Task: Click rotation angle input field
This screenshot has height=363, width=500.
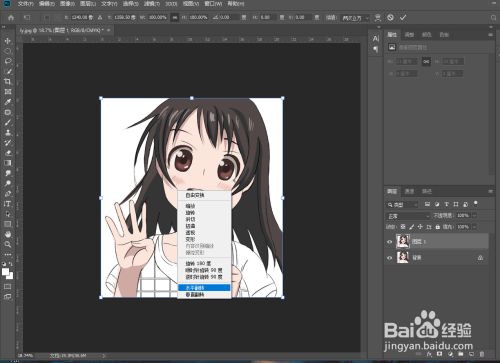Action: coord(229,17)
